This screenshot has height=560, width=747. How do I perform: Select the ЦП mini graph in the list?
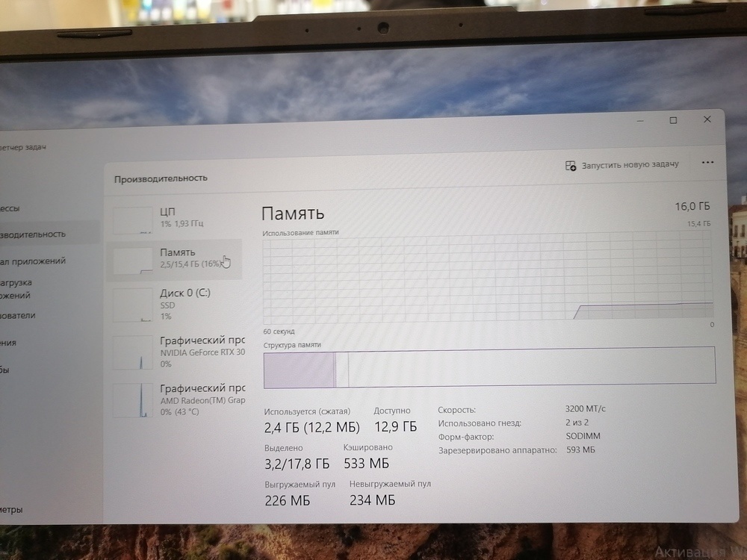(132, 220)
